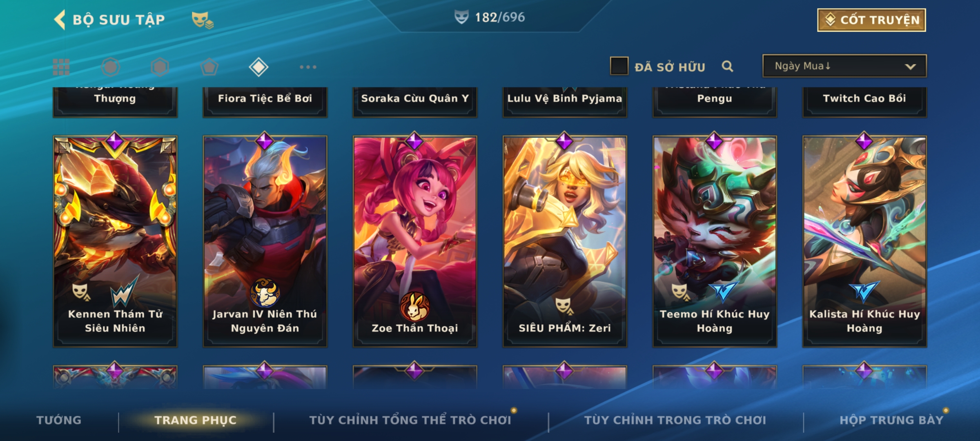This screenshot has width=980, height=441.
Task: Open the mask and coins icon
Action: pyautogui.click(x=203, y=20)
